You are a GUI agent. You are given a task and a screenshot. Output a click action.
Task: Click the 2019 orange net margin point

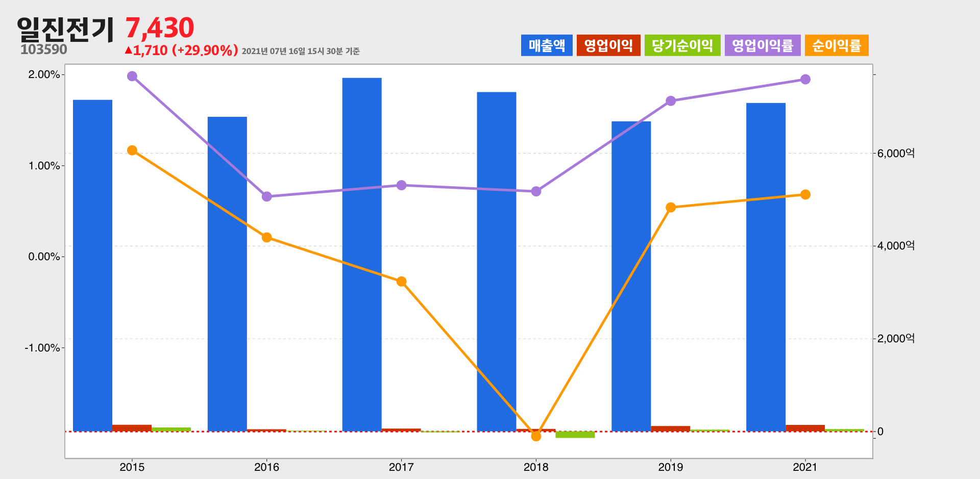671,208
